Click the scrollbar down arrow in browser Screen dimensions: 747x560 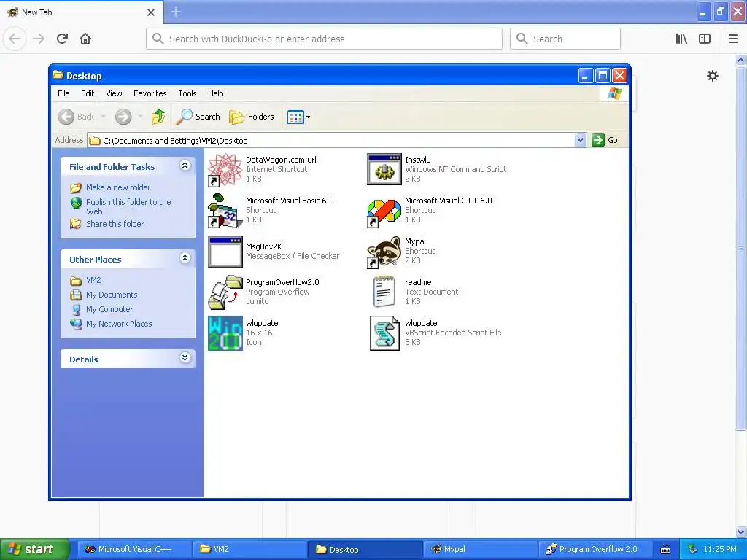pos(740,532)
